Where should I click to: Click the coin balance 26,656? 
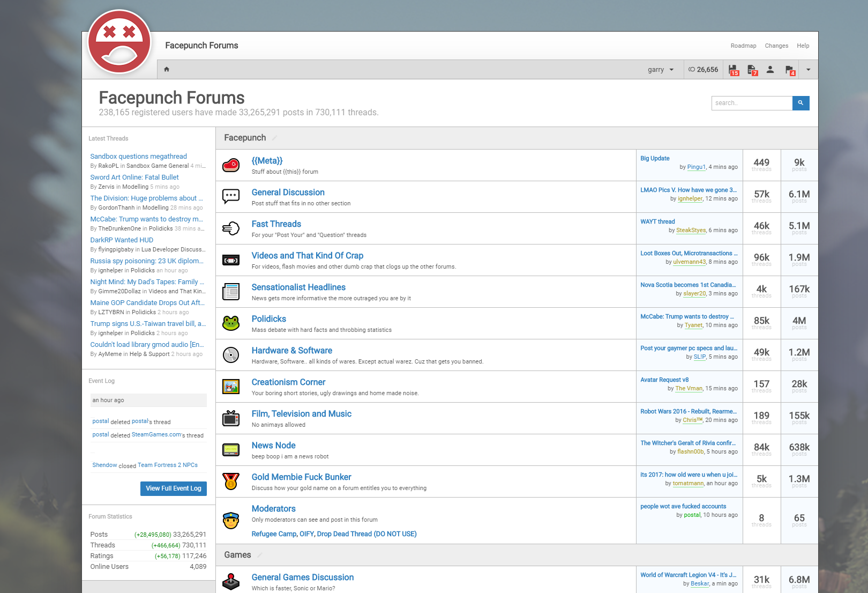703,70
